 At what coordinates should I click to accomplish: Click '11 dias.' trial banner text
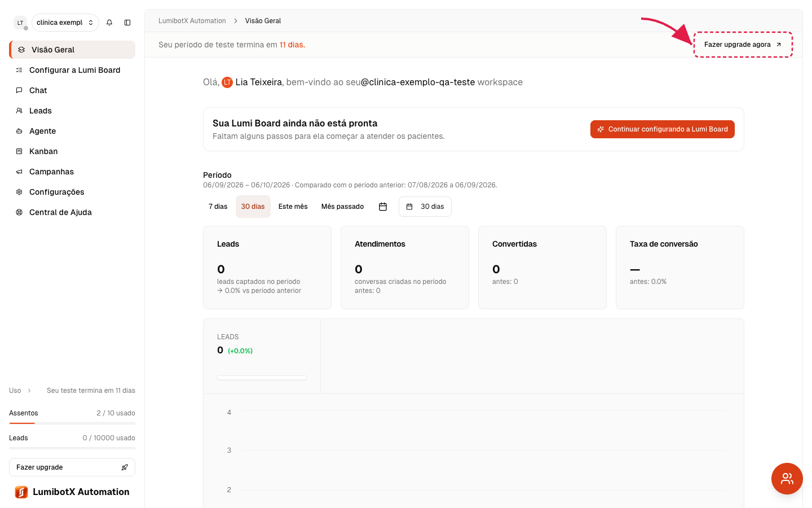coord(292,45)
